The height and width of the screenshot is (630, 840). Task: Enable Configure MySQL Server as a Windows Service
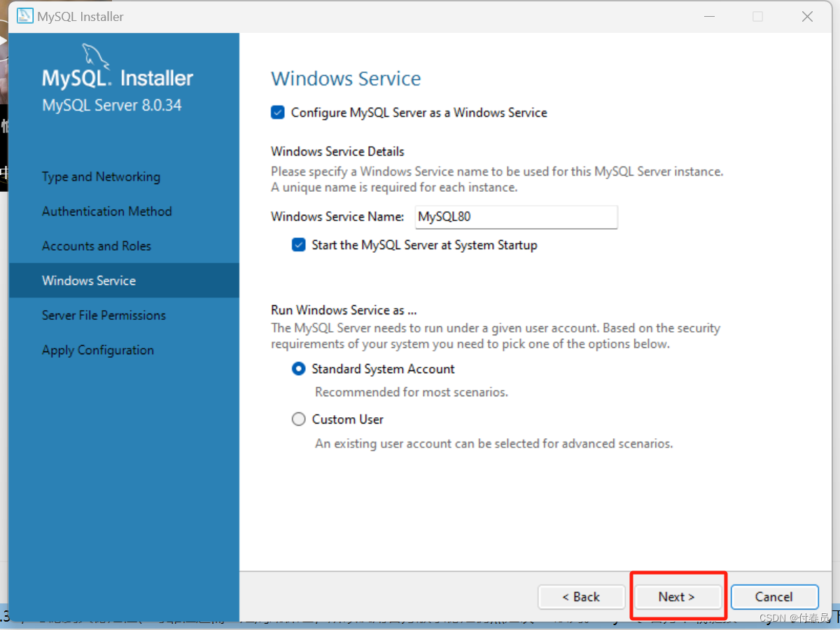click(x=278, y=112)
